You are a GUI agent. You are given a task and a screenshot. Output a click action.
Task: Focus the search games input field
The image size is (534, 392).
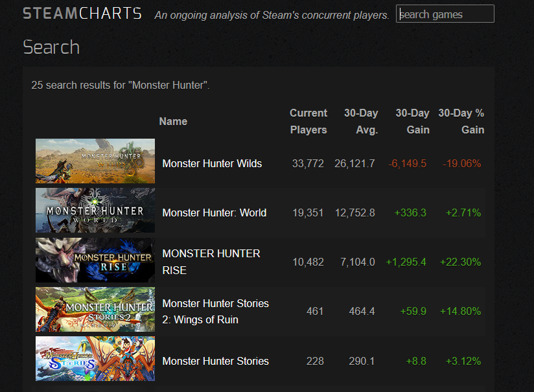tap(445, 14)
